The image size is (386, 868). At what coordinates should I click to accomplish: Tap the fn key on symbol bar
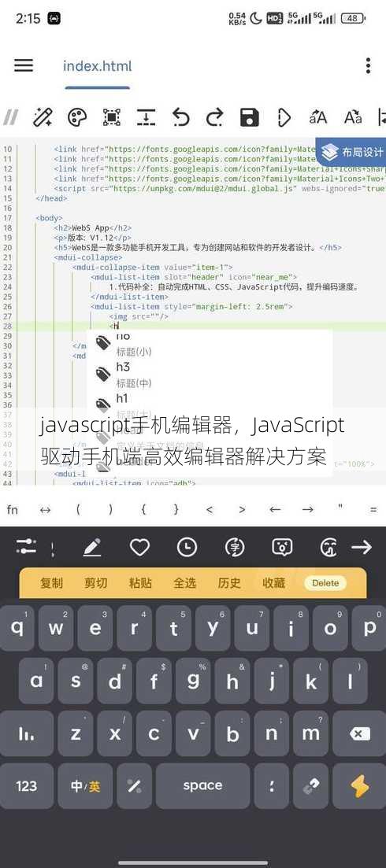(12, 509)
